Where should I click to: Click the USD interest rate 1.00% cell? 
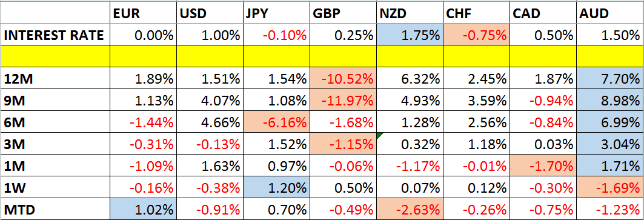click(210, 36)
